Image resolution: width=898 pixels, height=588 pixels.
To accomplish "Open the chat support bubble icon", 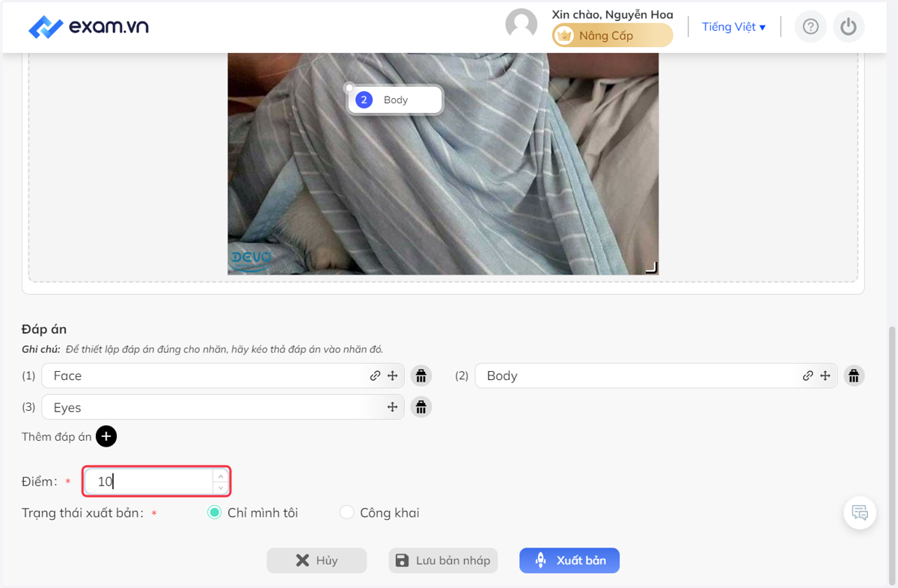I will pos(860,513).
